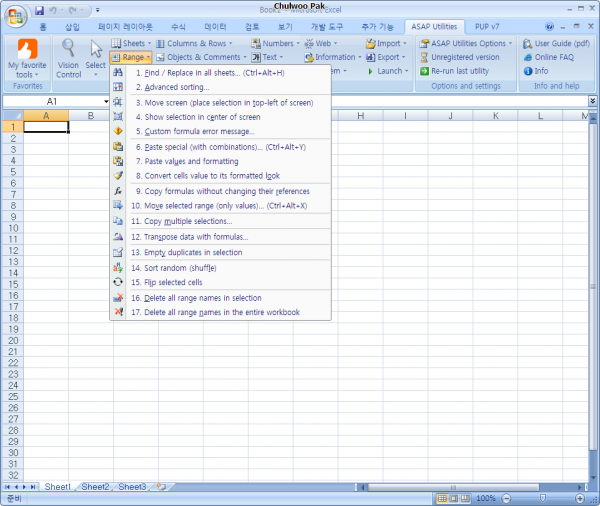Screen dimensions: 600x506
Task: Open the Text dropdown
Action: pyautogui.click(x=267, y=57)
